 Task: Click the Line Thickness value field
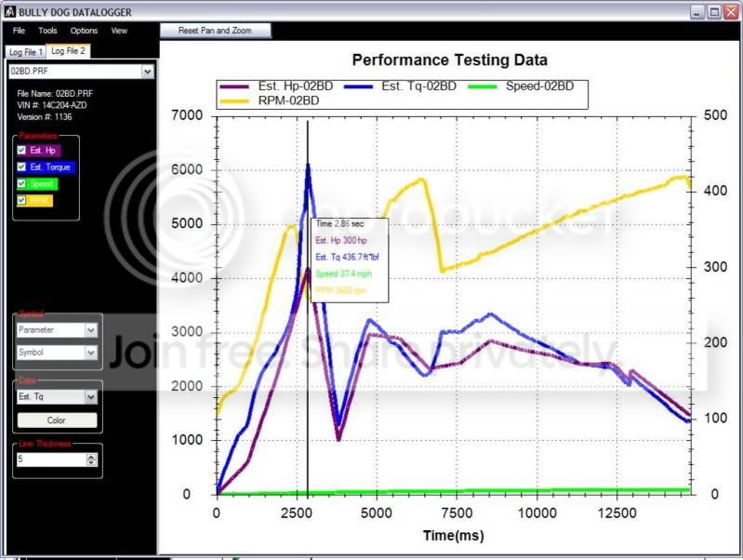[x=52, y=459]
